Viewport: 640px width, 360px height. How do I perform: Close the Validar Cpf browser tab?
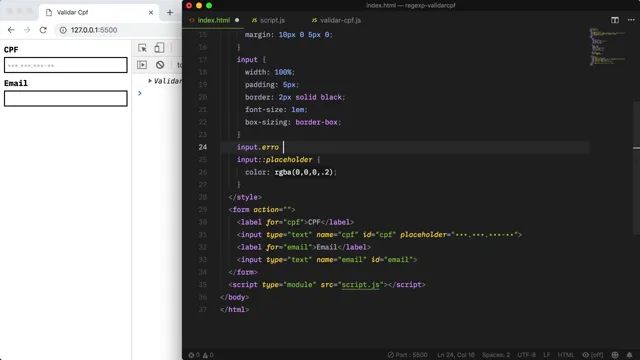click(x=151, y=12)
